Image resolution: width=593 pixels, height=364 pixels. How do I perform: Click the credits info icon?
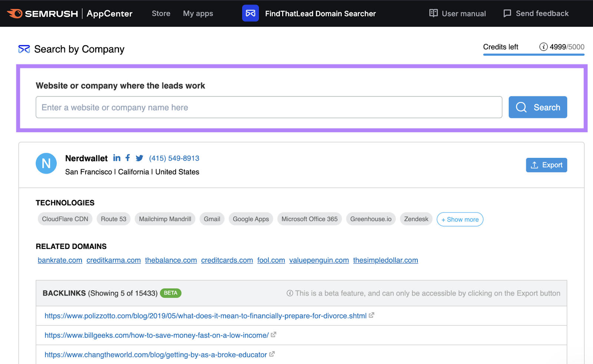click(x=543, y=47)
